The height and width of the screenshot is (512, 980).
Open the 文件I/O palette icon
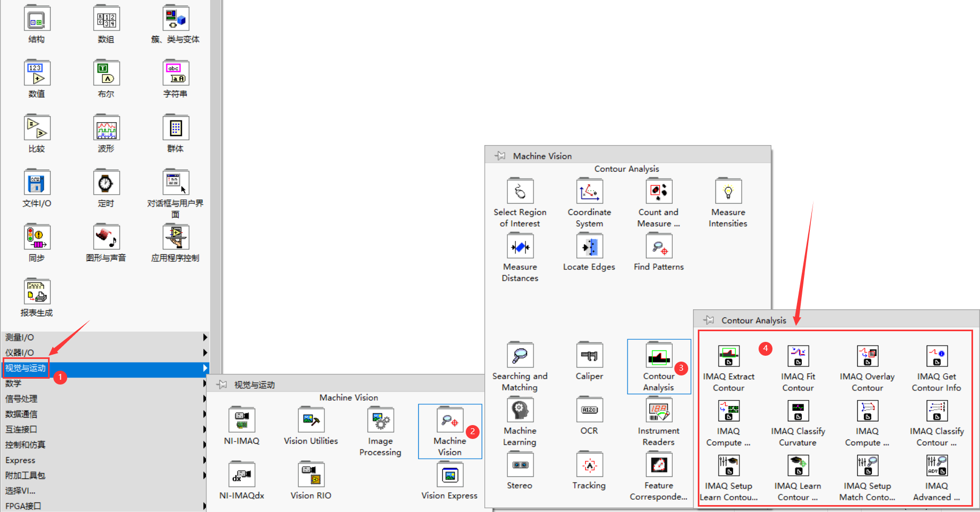(37, 183)
